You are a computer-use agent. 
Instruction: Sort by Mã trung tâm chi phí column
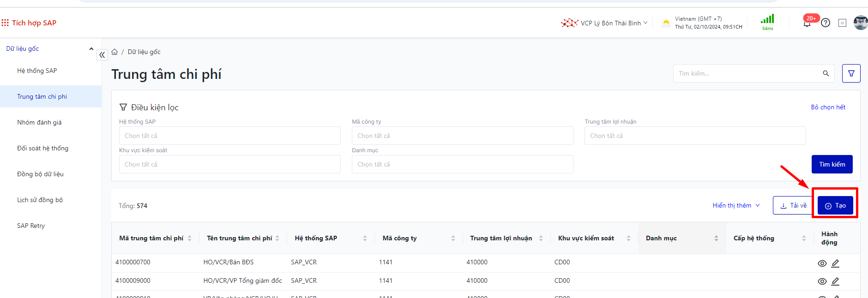189,238
